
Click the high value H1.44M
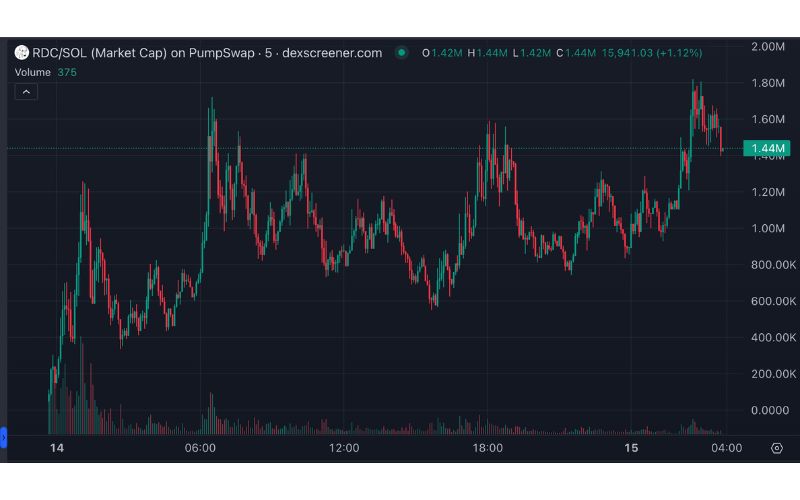coord(487,53)
